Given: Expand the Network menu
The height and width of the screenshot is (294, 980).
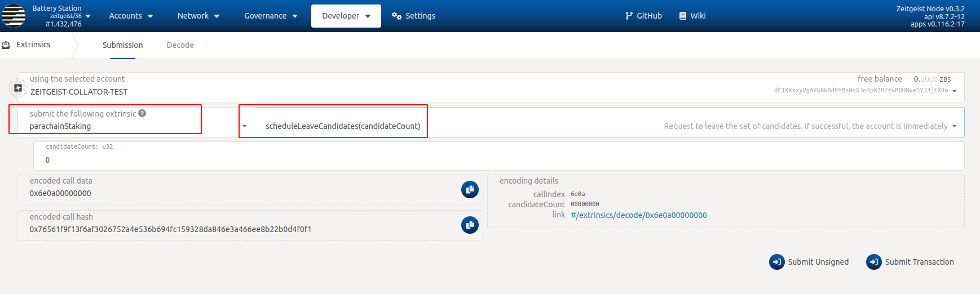Looking at the screenshot, I should coord(198,16).
